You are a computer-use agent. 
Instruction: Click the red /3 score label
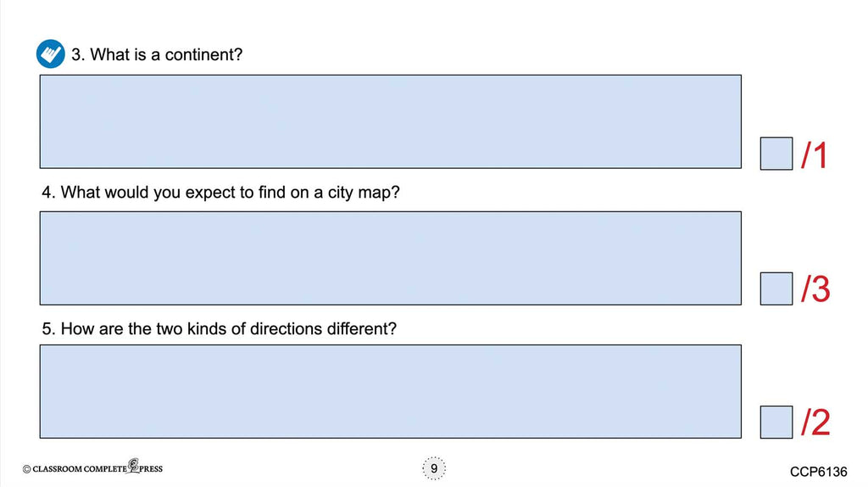point(815,290)
